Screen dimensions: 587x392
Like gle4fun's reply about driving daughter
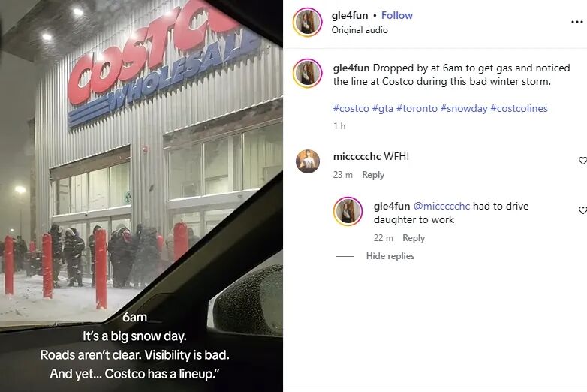tap(583, 210)
